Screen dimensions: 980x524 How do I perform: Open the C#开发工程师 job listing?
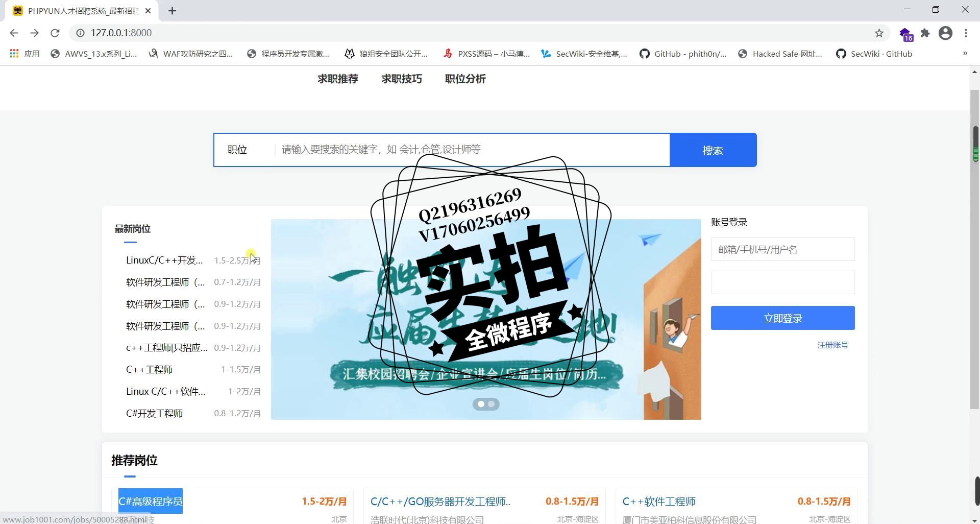pyautogui.click(x=154, y=414)
